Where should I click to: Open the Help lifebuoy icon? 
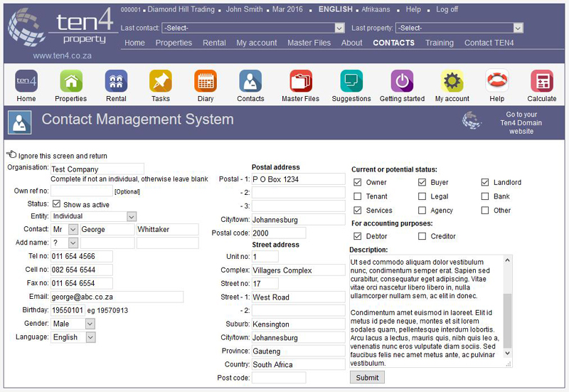[497, 81]
